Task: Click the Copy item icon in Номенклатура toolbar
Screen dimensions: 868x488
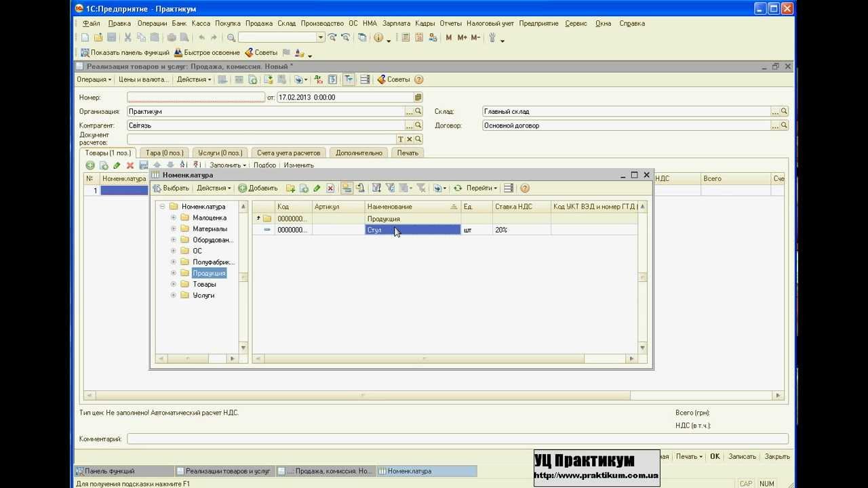Action: tap(304, 188)
